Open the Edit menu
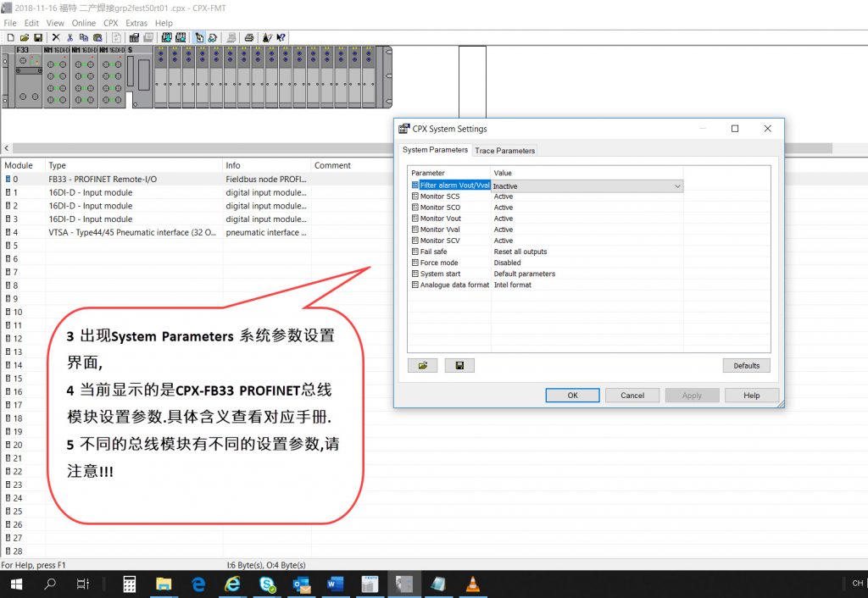This screenshot has height=598, width=868. tap(31, 23)
